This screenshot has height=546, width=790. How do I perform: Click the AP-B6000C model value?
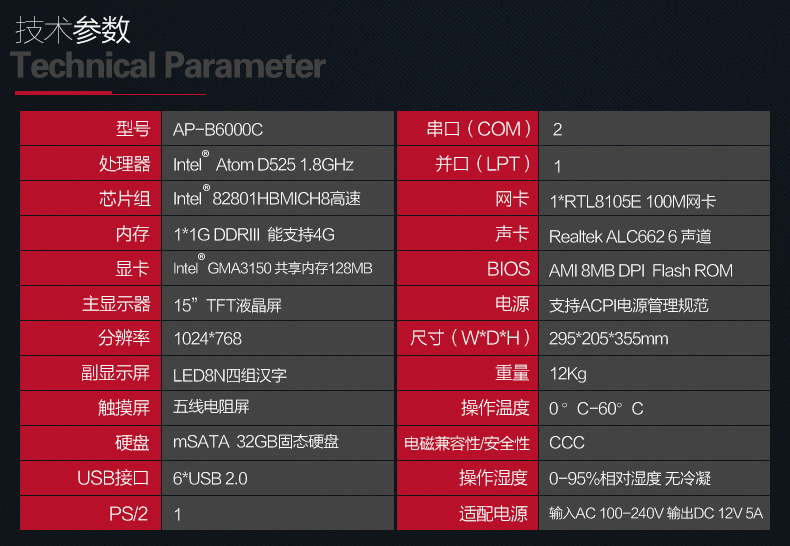pyautogui.click(x=218, y=130)
